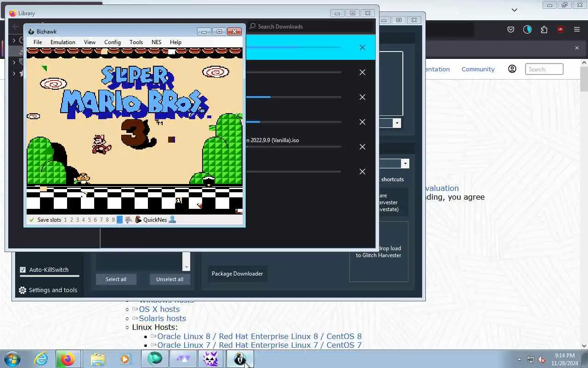
Task: Open the OS X hosts link
Action: (159, 309)
